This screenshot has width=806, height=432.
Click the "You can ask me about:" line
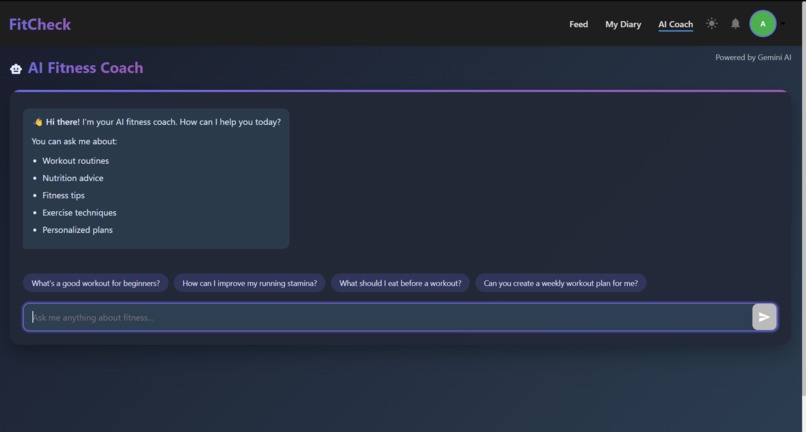74,141
